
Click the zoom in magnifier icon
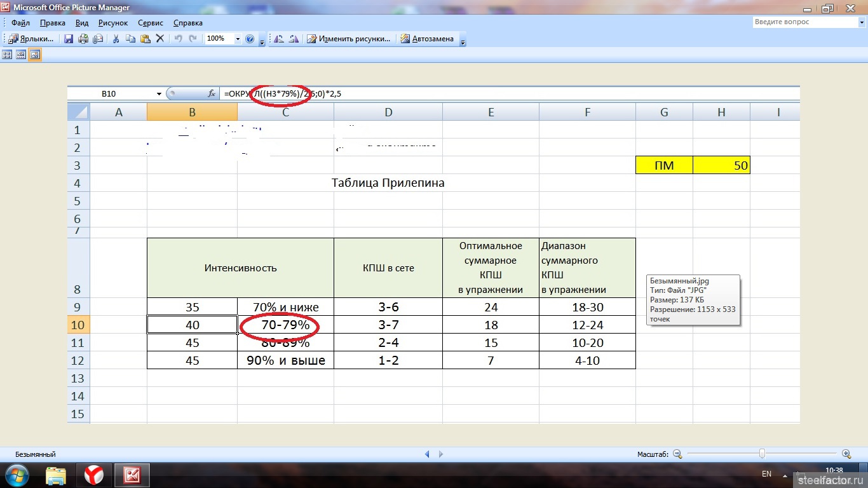[846, 454]
